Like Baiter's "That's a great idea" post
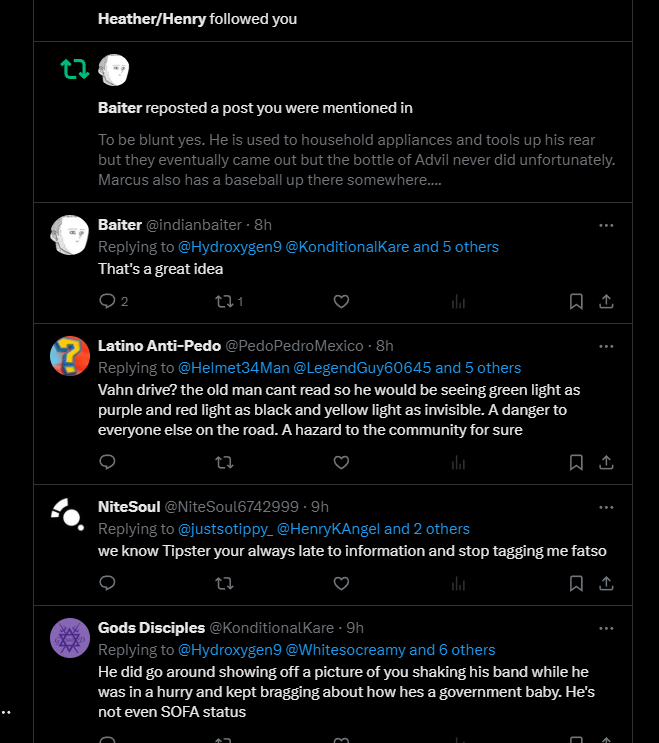Image resolution: width=659 pixels, height=743 pixels. (x=341, y=301)
